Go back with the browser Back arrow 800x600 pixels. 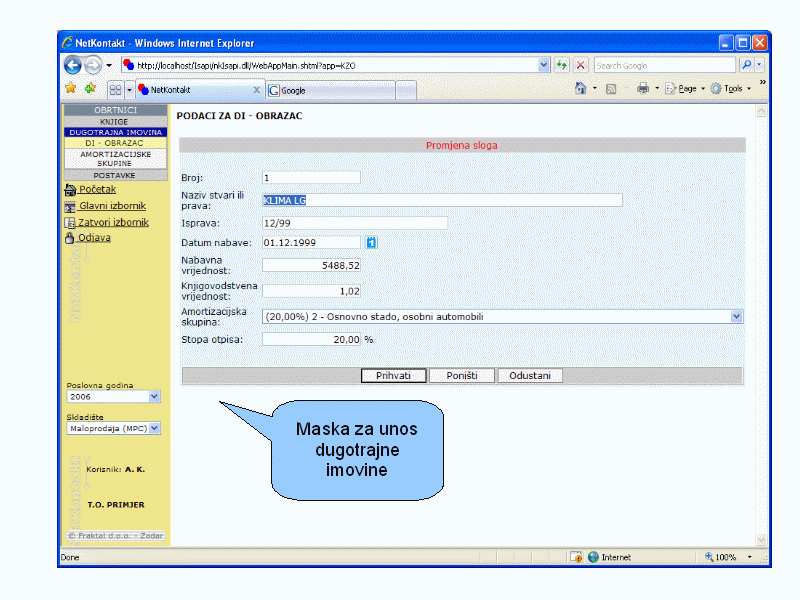click(x=72, y=65)
